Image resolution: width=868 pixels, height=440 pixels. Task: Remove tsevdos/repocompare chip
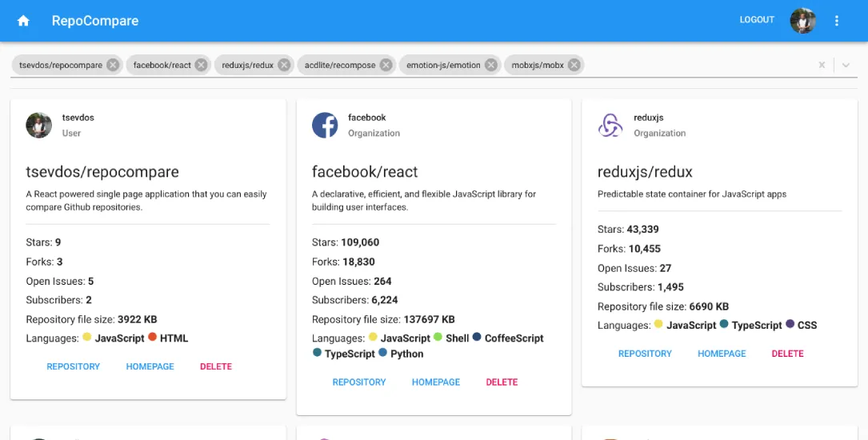[113, 65]
